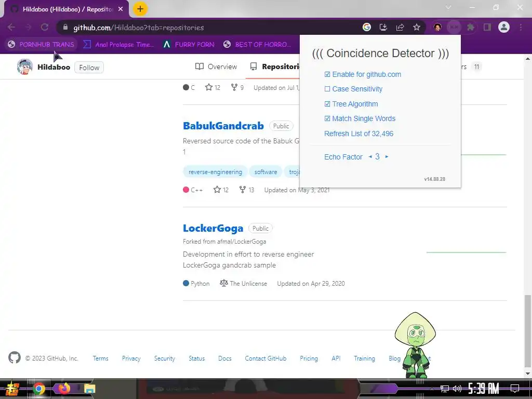The height and width of the screenshot is (399, 532).
Task: Open the BEST OF HORRO... bookmark
Action: [257, 45]
